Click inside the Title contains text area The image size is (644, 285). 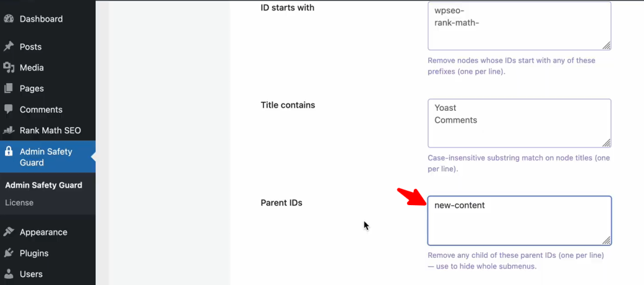(x=519, y=123)
